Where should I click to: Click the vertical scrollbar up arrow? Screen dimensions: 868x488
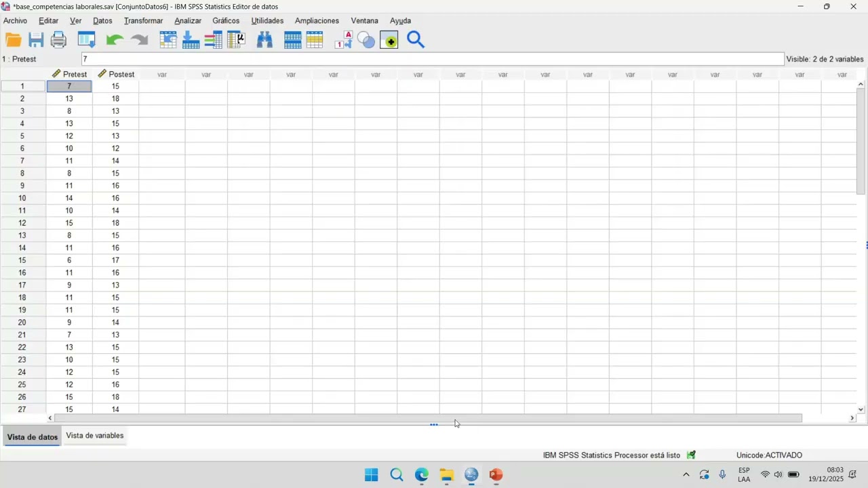click(861, 84)
